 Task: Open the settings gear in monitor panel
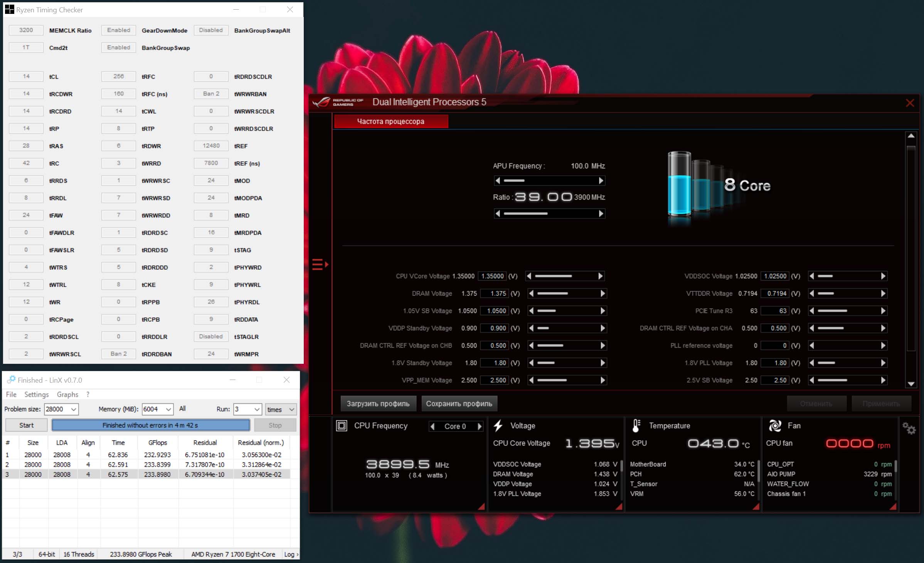[909, 428]
